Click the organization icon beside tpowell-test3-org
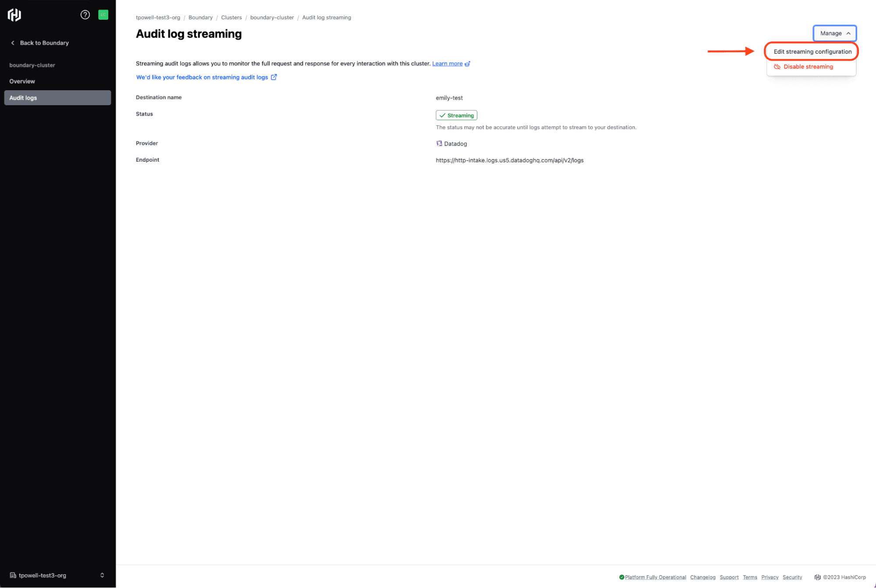The image size is (876, 588). pos(13,575)
